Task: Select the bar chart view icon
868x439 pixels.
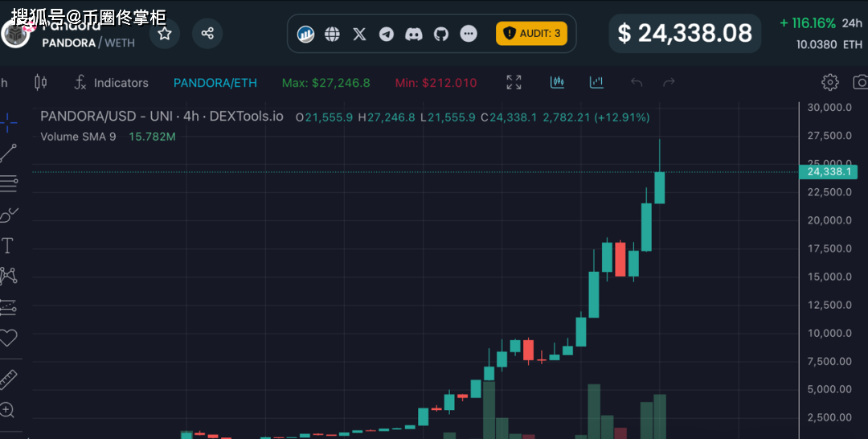Action: (x=596, y=83)
